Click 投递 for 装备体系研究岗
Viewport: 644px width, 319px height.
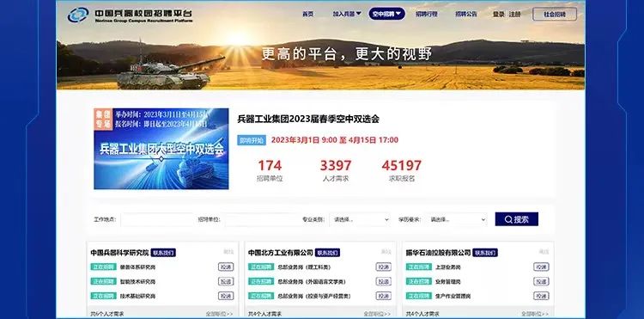(226, 267)
